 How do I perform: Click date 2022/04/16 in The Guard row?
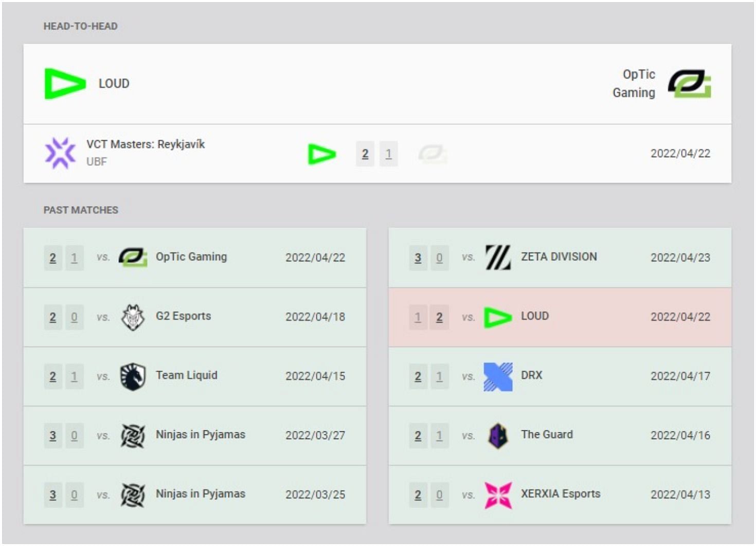[x=680, y=435]
